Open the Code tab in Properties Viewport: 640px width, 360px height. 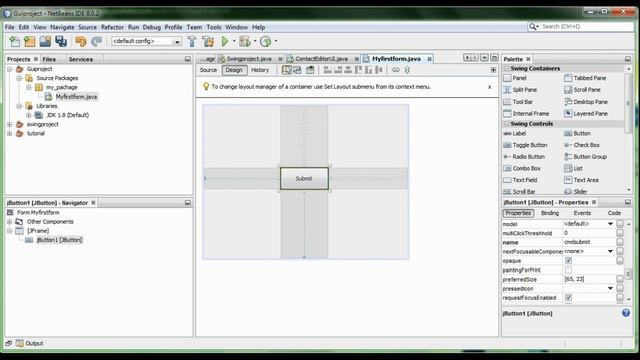coord(614,213)
